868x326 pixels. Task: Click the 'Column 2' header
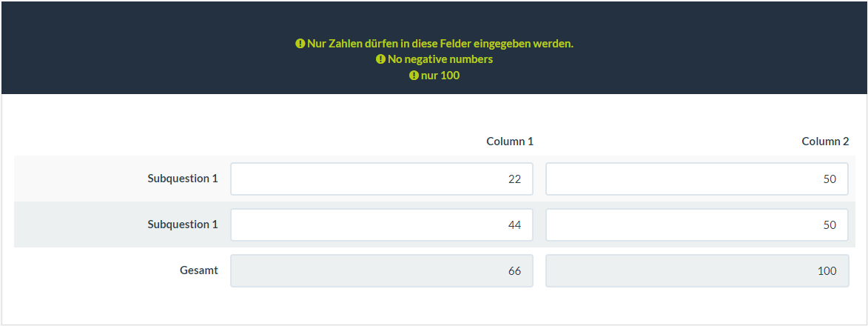825,142
